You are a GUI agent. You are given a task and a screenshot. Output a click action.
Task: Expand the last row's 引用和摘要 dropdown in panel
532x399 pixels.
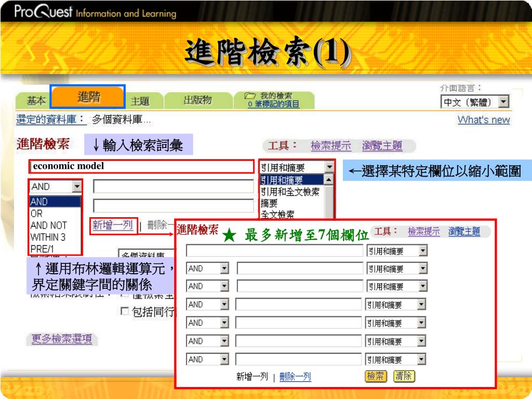(x=395, y=360)
